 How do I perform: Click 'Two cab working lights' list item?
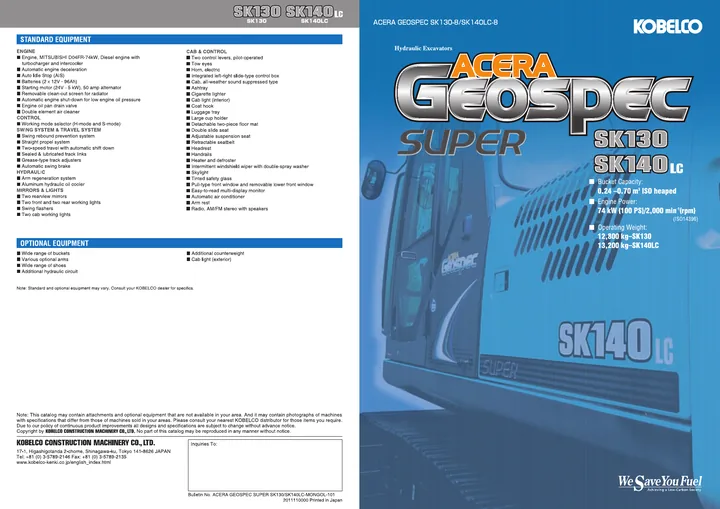(46, 215)
